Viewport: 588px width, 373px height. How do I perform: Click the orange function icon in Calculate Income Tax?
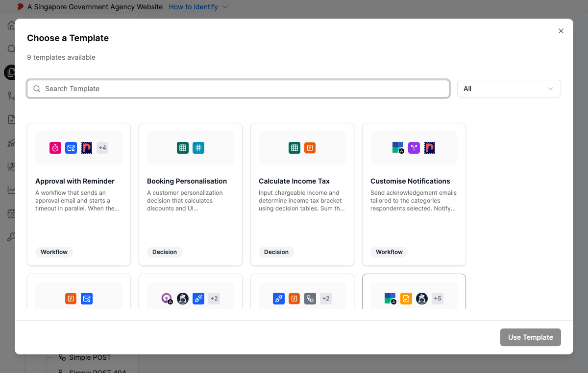(310, 148)
